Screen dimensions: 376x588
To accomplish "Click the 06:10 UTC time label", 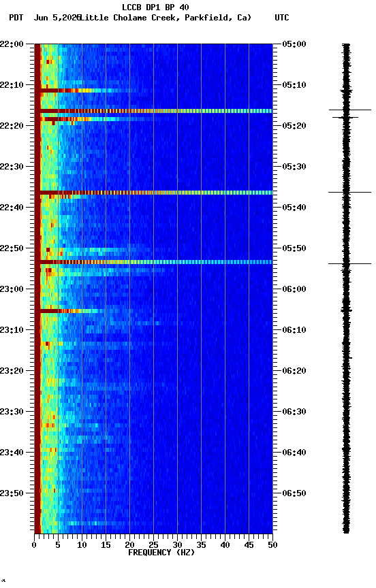I will 294,330.
